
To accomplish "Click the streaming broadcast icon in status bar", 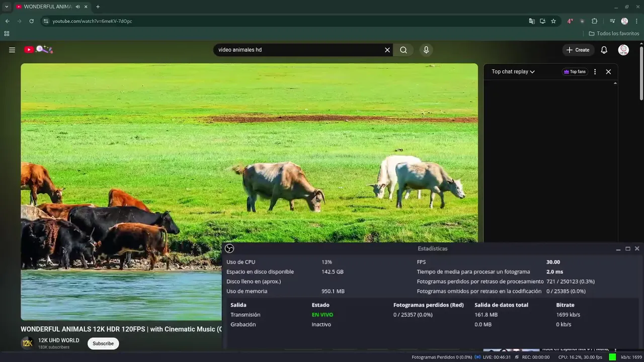I will pos(477,357).
